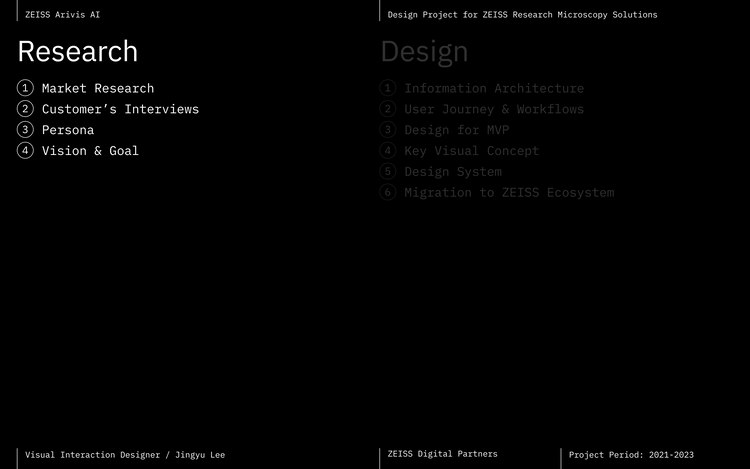
Task: Open the Key Visual Concept item
Action: [472, 151]
